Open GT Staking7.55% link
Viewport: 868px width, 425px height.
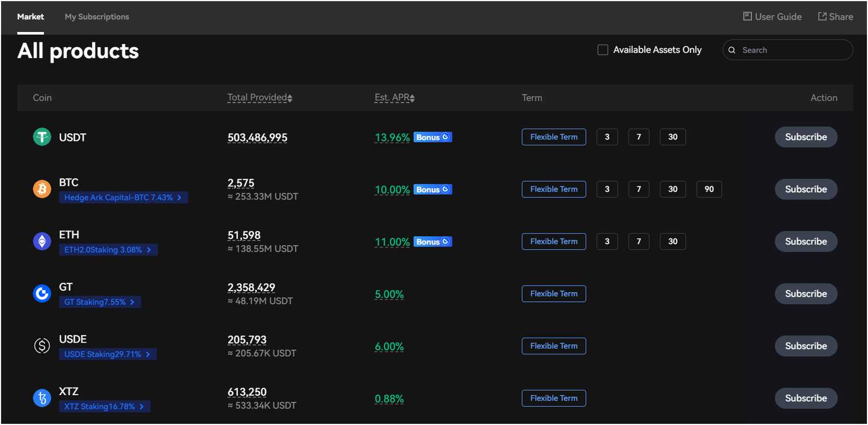[100, 302]
